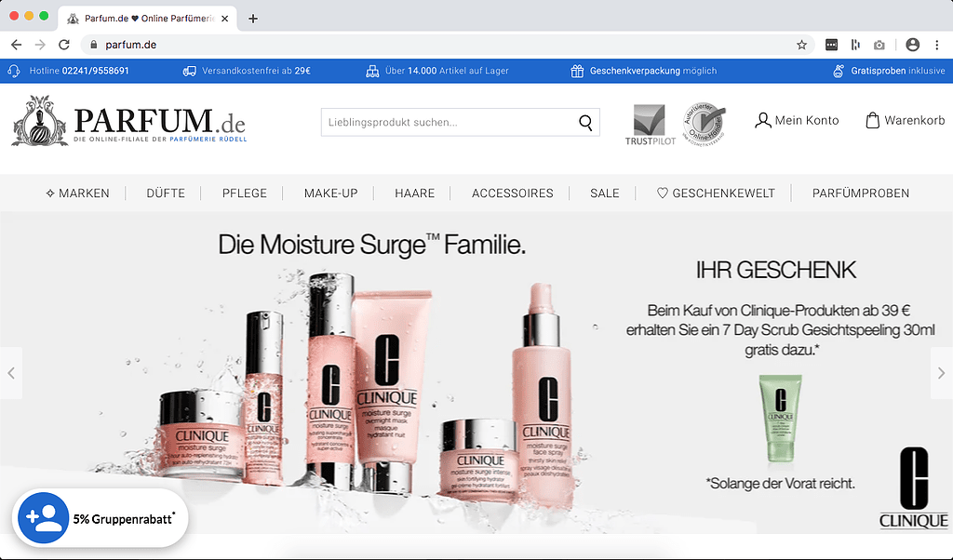Click the lock icon in address bar
The height and width of the screenshot is (560, 953).
tap(94, 45)
